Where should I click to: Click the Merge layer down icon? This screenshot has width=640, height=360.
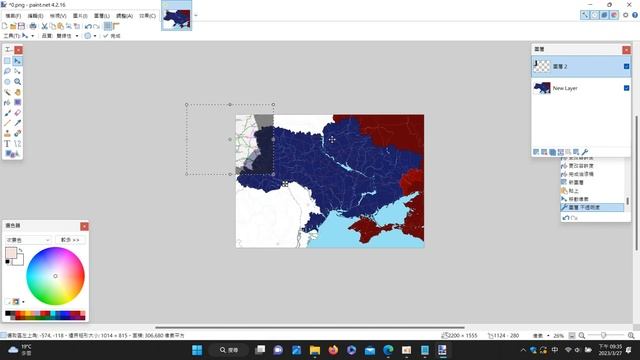(560, 152)
